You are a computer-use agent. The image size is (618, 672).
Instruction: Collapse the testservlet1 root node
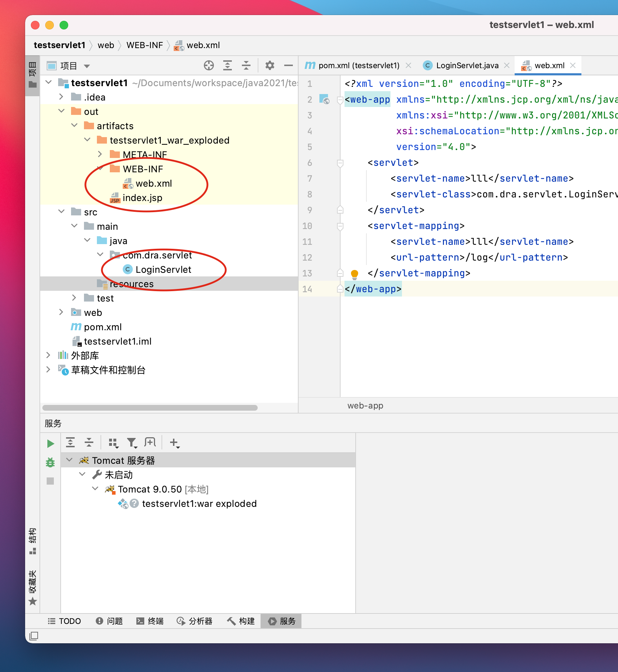pos(49,83)
